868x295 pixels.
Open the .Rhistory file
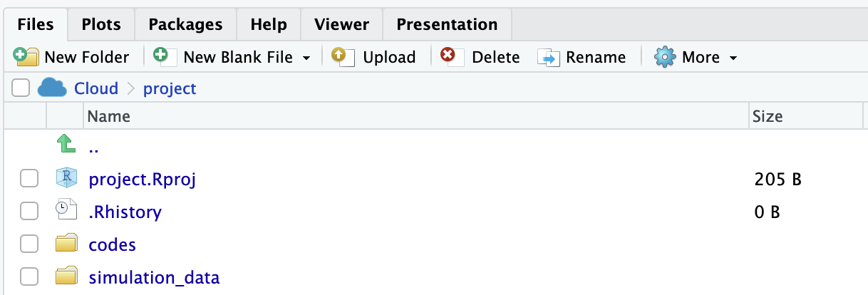(x=125, y=212)
